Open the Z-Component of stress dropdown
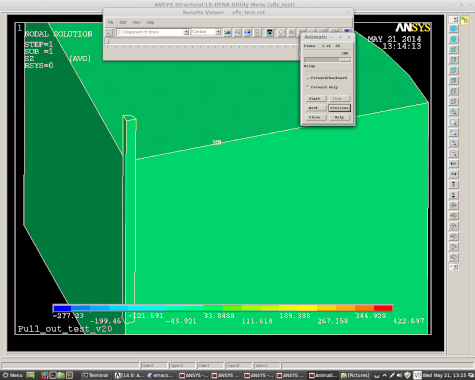The width and height of the screenshot is (475, 380). 153,32
